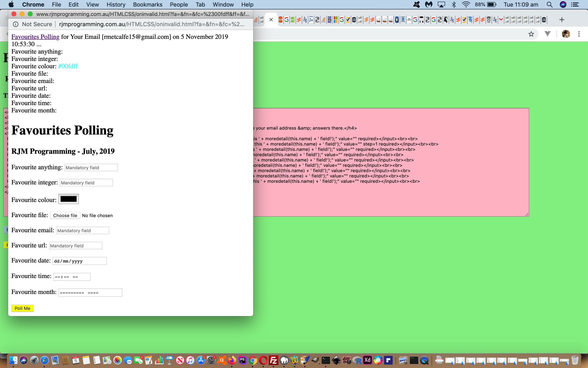Launch Siri from the dock
This screenshot has height=368, width=588.
(23, 360)
